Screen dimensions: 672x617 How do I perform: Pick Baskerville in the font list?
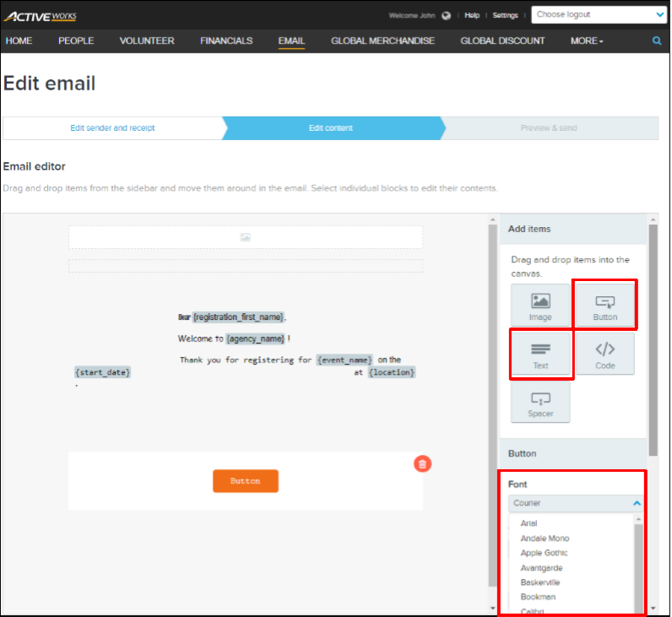(539, 582)
